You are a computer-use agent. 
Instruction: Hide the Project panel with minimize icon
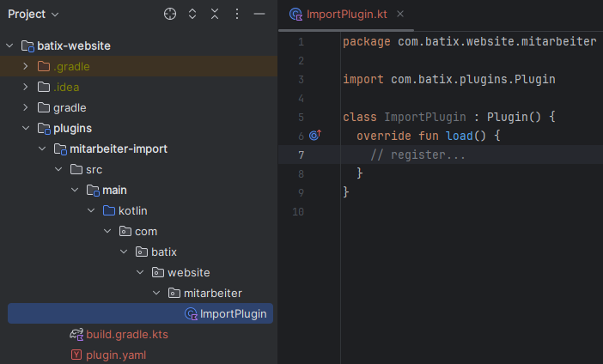259,15
